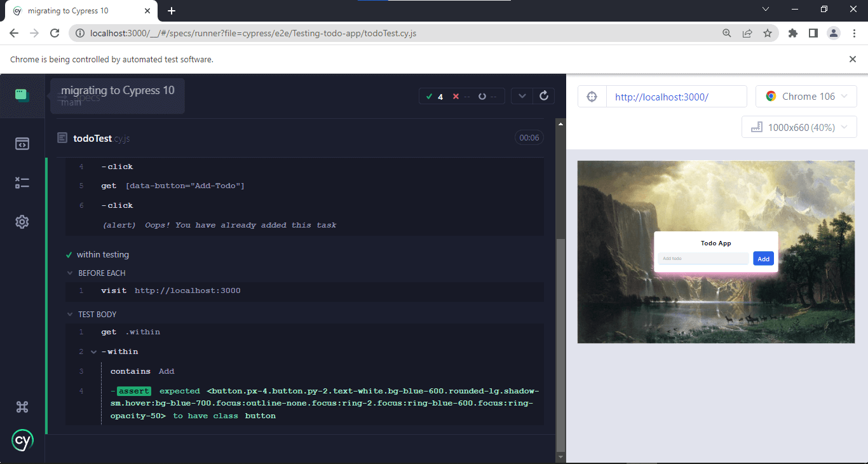Viewport: 868px width, 464px height.
Task: Click the 'Add todo' input field
Action: coord(703,259)
